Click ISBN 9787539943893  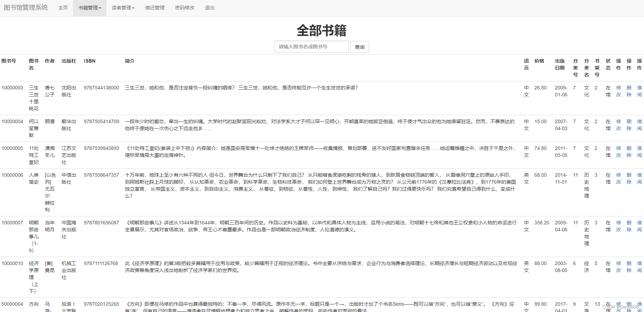point(101,148)
